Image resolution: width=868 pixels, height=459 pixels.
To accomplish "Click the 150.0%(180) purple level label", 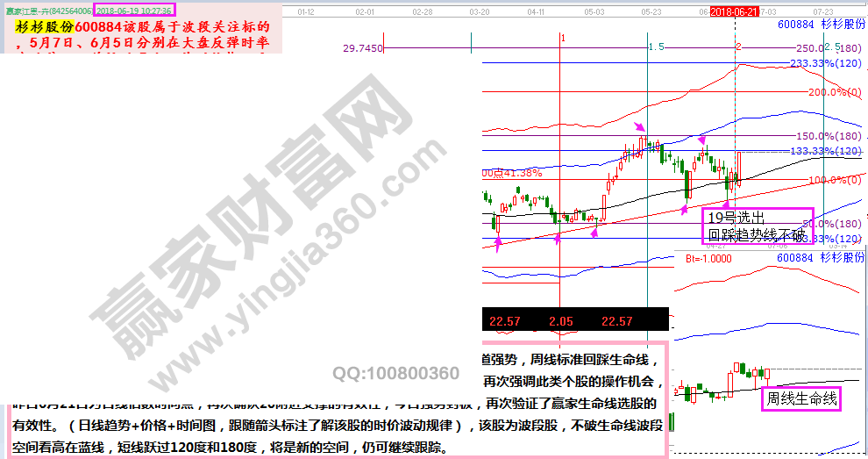I will click(827, 136).
